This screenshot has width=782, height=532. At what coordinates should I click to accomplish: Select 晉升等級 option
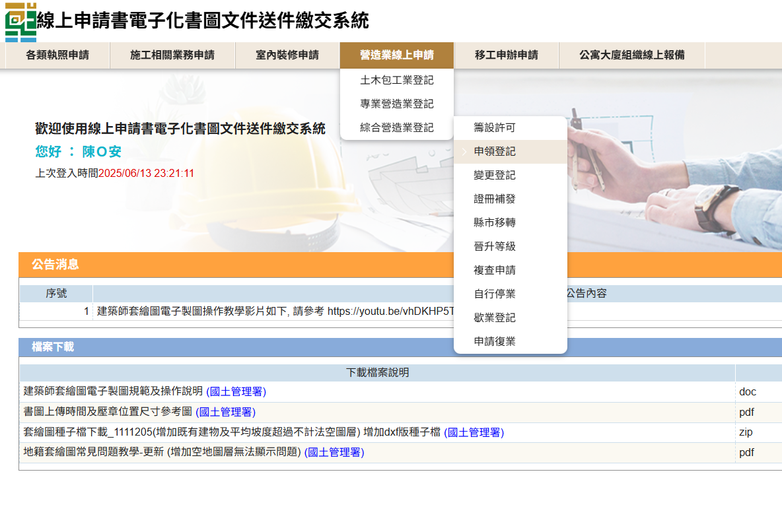[495, 246]
